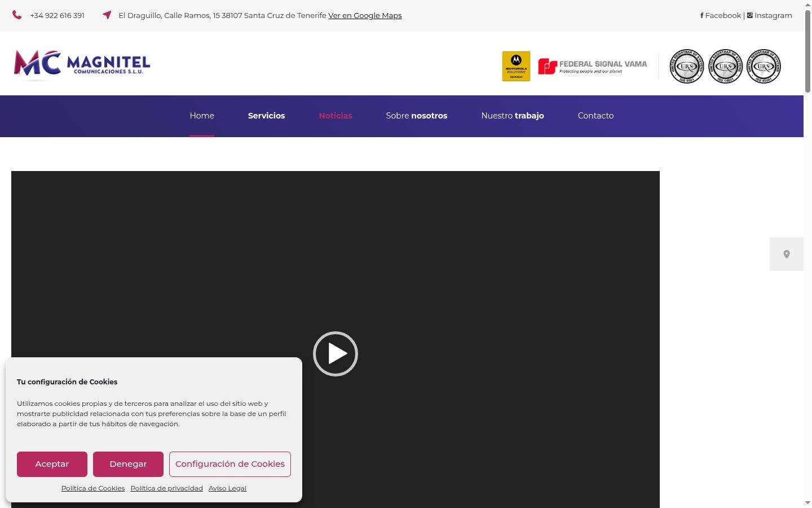812x508 pixels.
Task: Click the street address text El Draguillo
Action: 222,15
